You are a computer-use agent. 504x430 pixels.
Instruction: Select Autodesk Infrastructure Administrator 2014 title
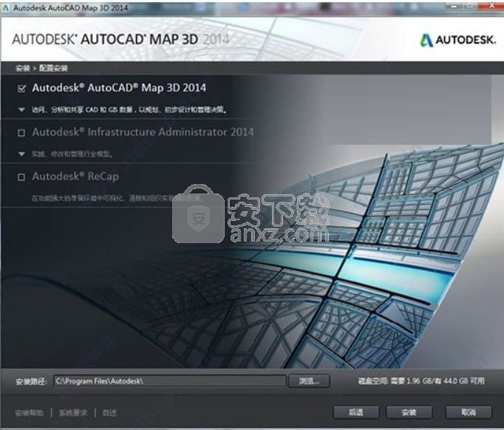(143, 132)
